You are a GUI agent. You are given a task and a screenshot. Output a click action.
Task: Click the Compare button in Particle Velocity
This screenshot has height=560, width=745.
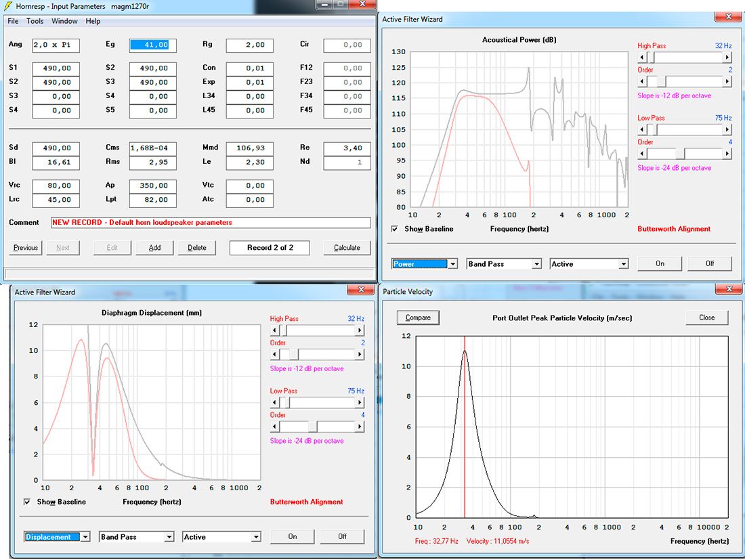418,318
